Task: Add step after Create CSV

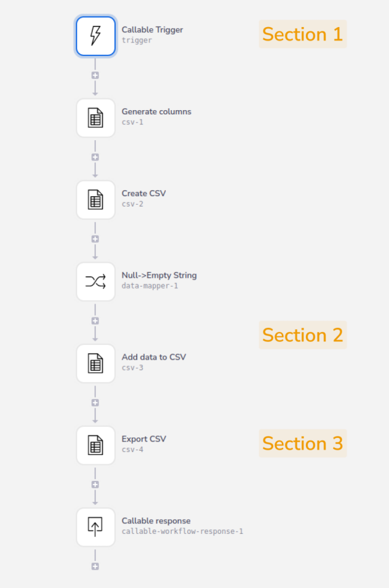Action: point(95,239)
